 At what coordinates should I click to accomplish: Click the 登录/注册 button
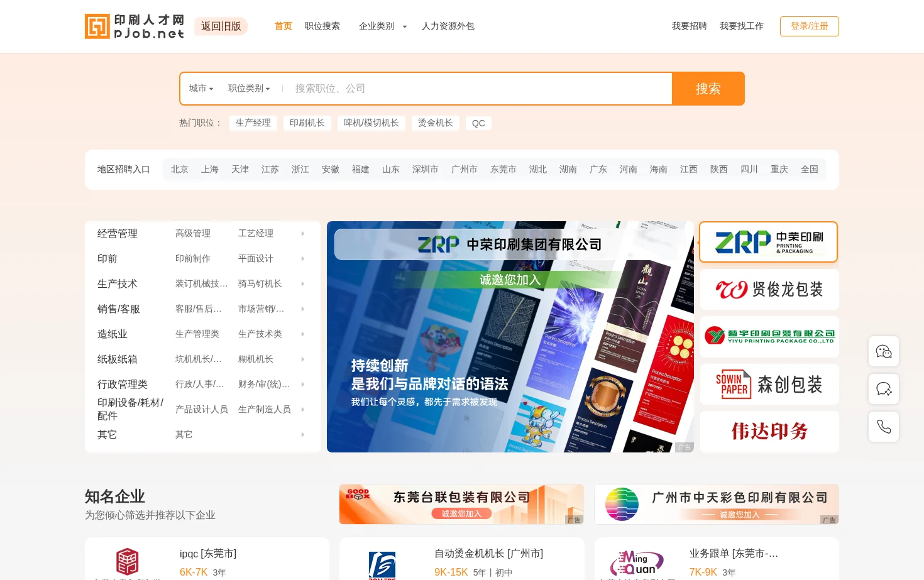click(x=810, y=26)
